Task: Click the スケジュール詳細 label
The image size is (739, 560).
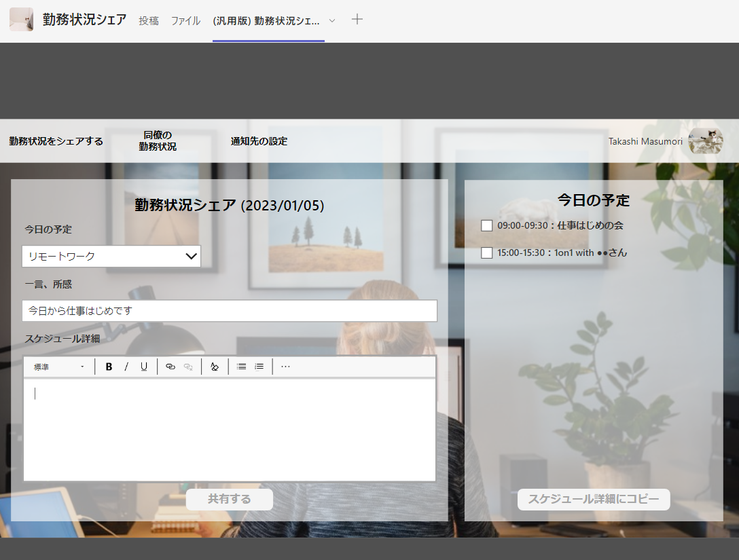Action: tap(62, 339)
